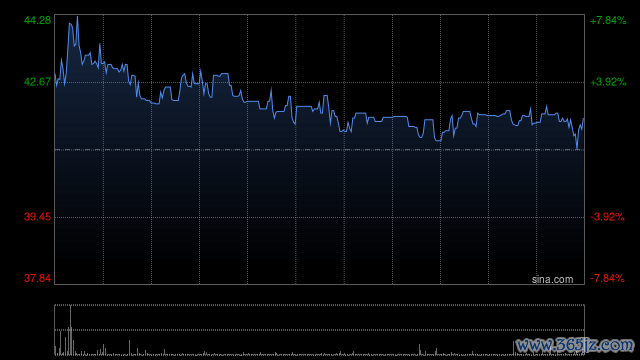Click the 39.45 price axis label

[x=38, y=217]
